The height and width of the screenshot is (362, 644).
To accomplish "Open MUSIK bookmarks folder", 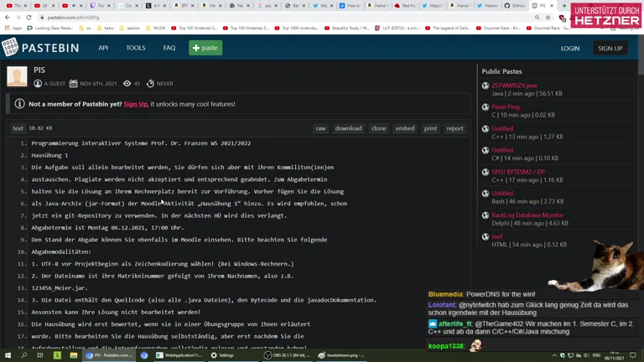I will tap(156, 28).
